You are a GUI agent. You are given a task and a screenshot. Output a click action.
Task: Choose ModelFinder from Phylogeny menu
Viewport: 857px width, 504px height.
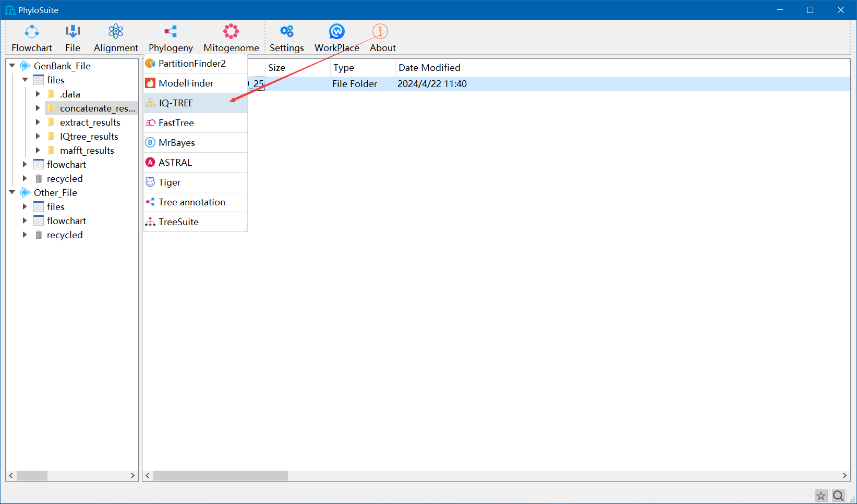point(196,83)
